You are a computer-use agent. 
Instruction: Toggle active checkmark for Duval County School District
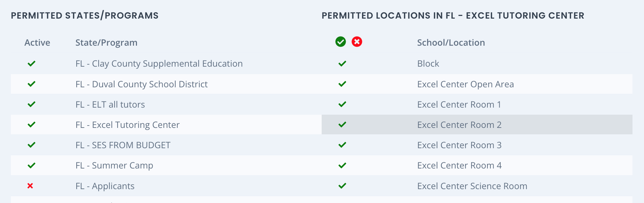(32, 84)
